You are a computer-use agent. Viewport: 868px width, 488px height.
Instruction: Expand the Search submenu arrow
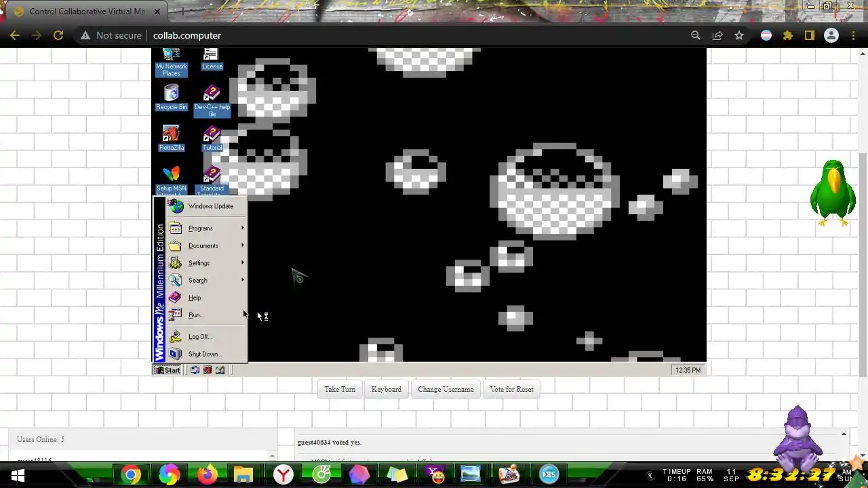(x=243, y=280)
